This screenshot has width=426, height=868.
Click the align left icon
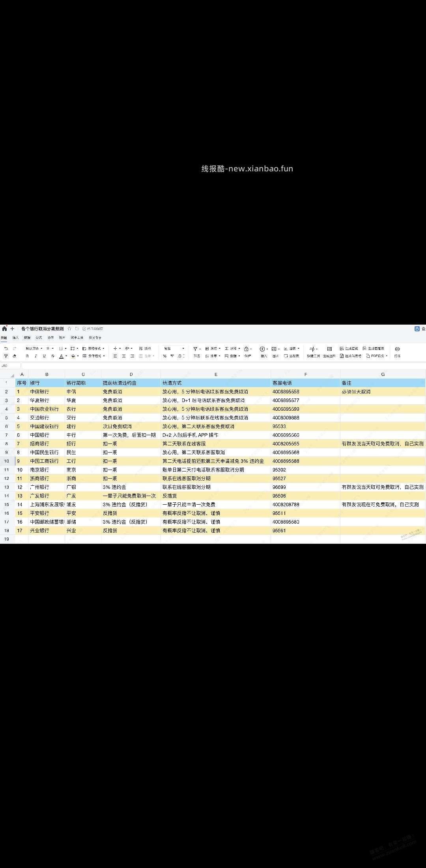[115, 356]
